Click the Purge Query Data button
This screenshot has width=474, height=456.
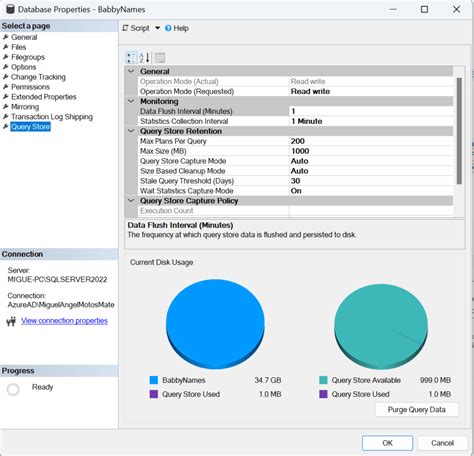tap(417, 410)
